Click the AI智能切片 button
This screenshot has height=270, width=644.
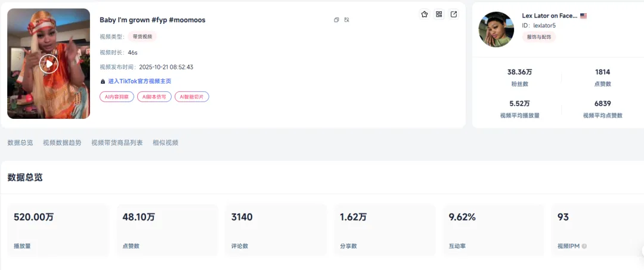(191, 97)
